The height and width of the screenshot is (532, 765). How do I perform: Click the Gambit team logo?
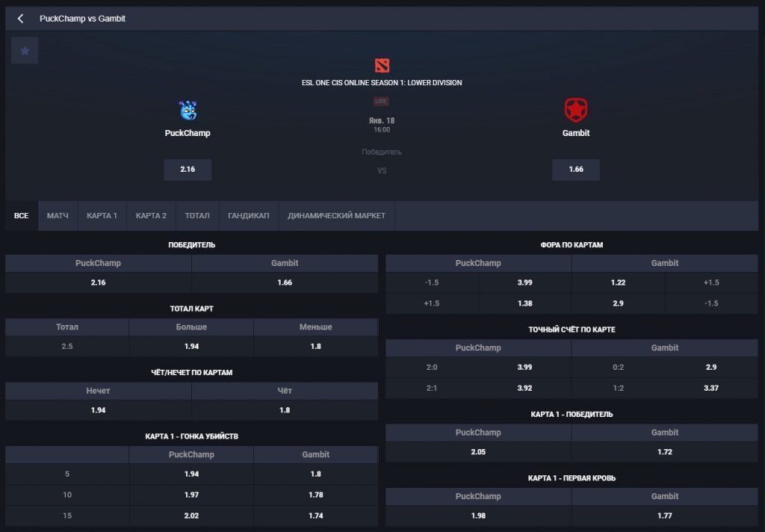click(x=576, y=109)
